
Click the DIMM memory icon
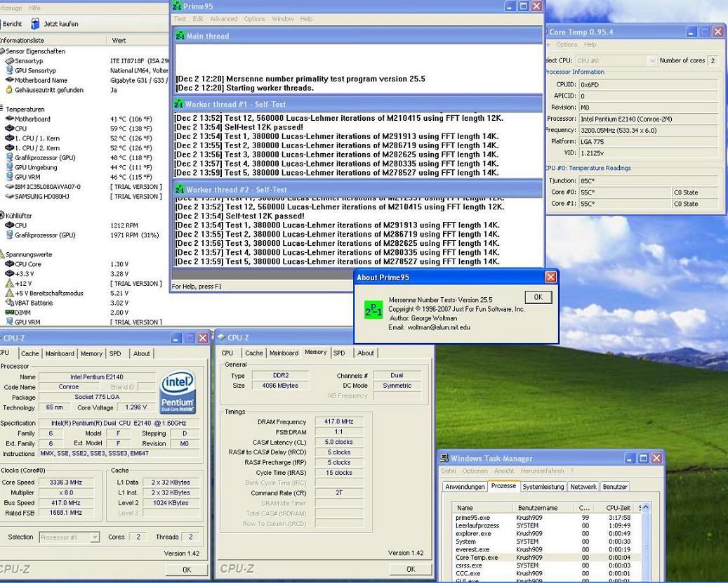click(x=9, y=313)
